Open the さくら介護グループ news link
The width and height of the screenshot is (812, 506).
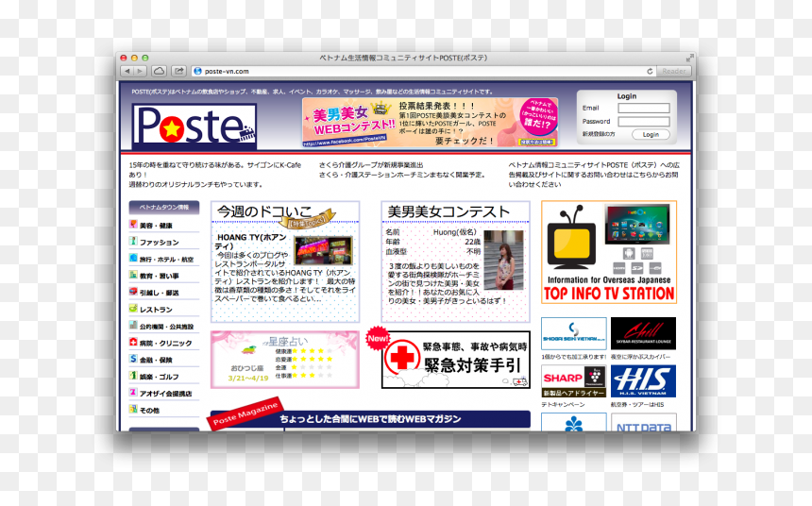(402, 170)
